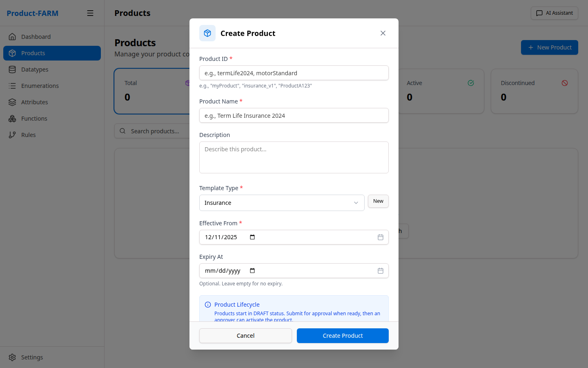The width and height of the screenshot is (588, 368).
Task: Click the Products cube icon in sidebar
Action: (x=13, y=53)
